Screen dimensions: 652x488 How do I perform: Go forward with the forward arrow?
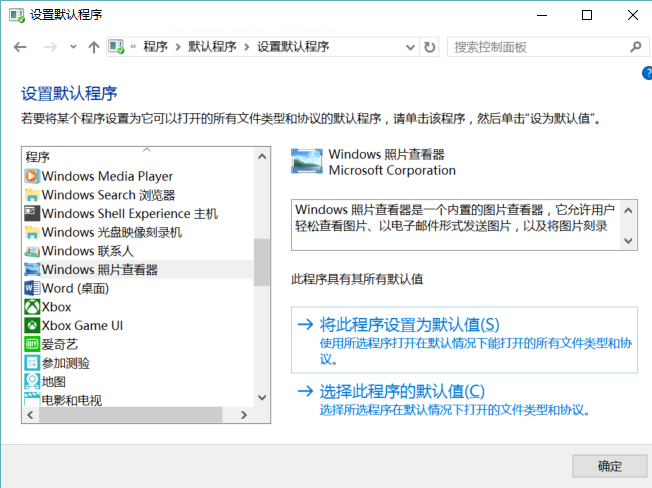[x=50, y=47]
